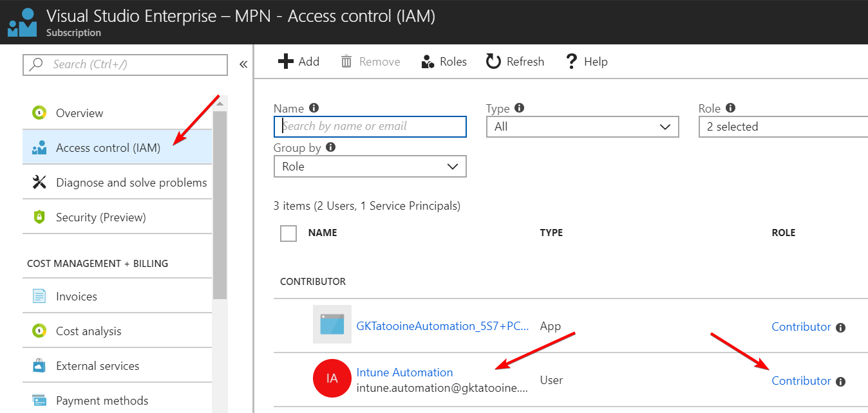The width and height of the screenshot is (868, 413).
Task: Open Payment methods via its sidebar icon
Action: 39,399
